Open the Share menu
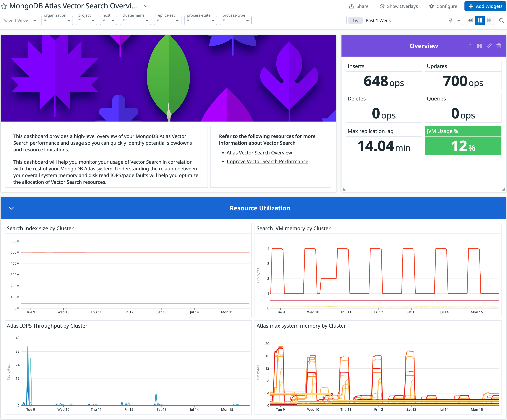 (x=359, y=6)
